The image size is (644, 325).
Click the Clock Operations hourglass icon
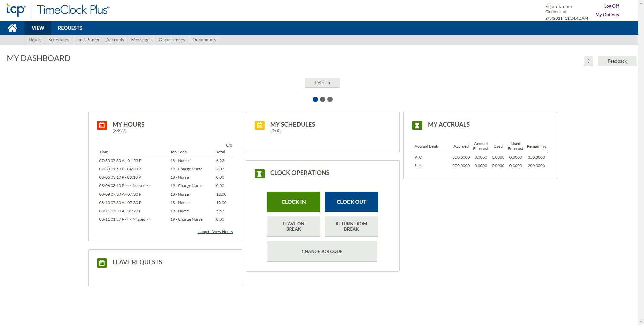(x=259, y=174)
